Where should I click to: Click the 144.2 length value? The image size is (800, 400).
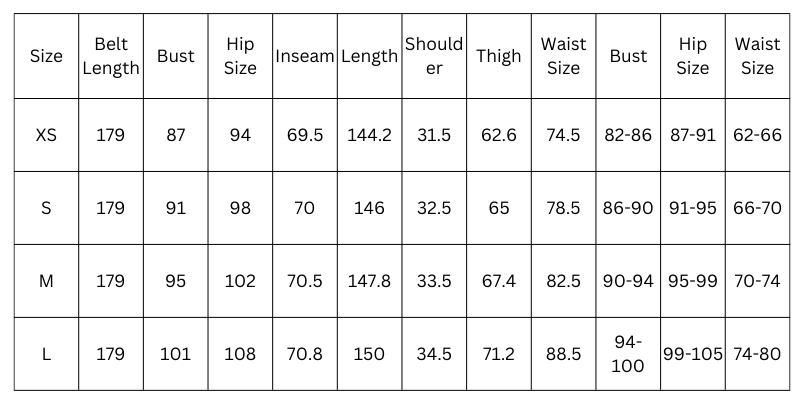click(369, 135)
